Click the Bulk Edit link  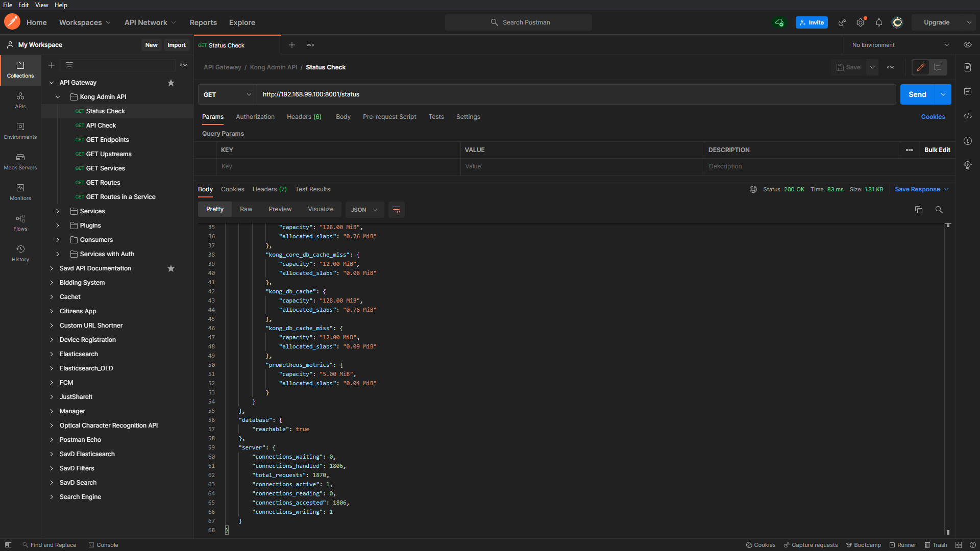937,150
